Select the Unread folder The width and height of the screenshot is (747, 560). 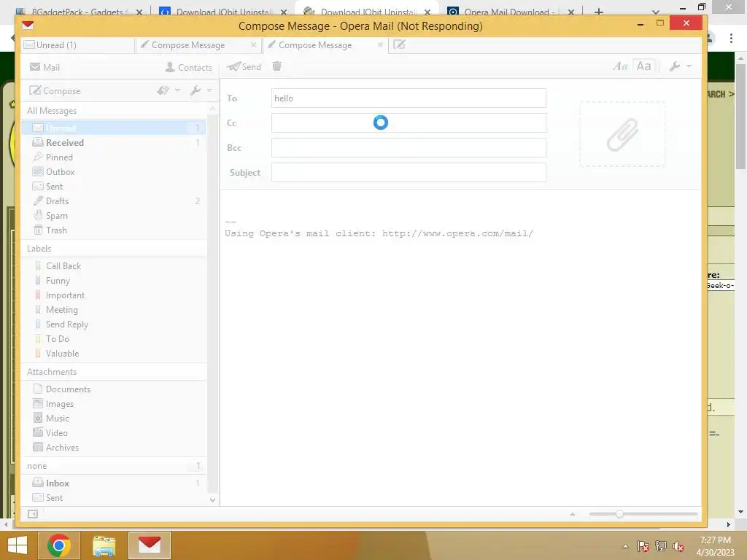coord(114,128)
